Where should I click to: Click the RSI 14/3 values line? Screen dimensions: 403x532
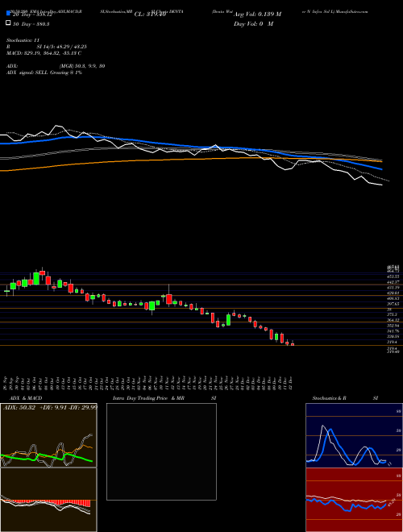pyautogui.click(x=46, y=47)
